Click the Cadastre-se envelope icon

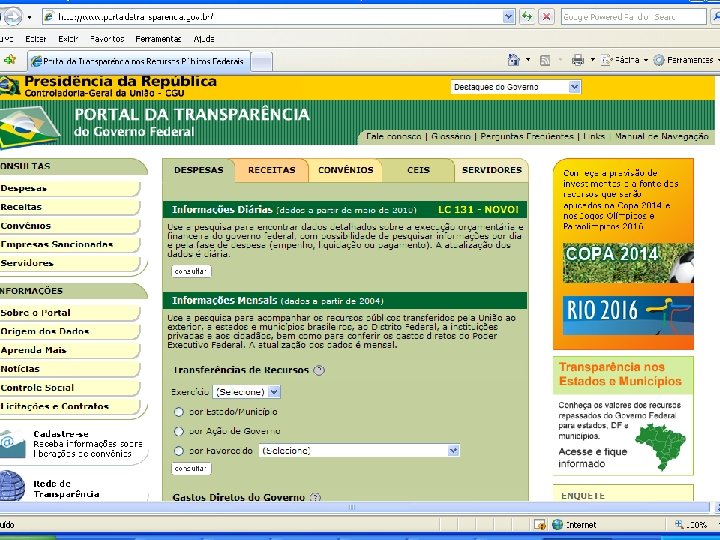click(x=12, y=444)
